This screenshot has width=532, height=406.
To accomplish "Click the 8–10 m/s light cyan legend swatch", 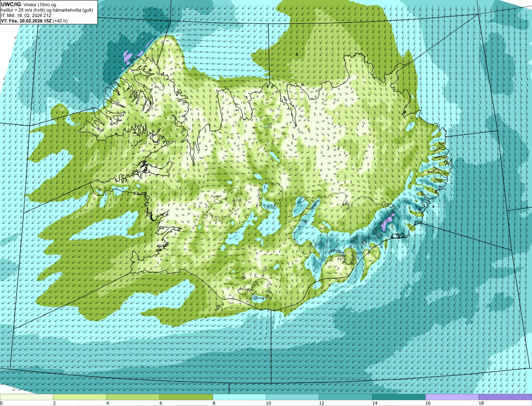I will (239, 397).
